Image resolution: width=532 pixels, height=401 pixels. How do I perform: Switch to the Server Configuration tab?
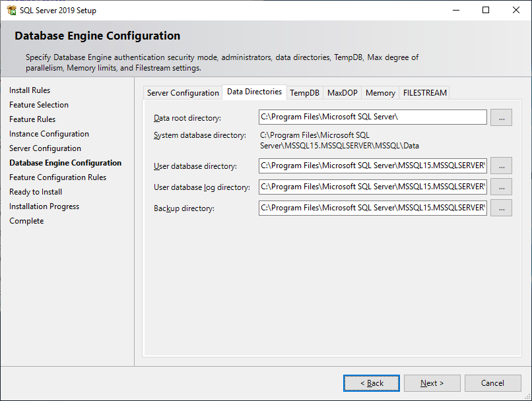point(183,93)
